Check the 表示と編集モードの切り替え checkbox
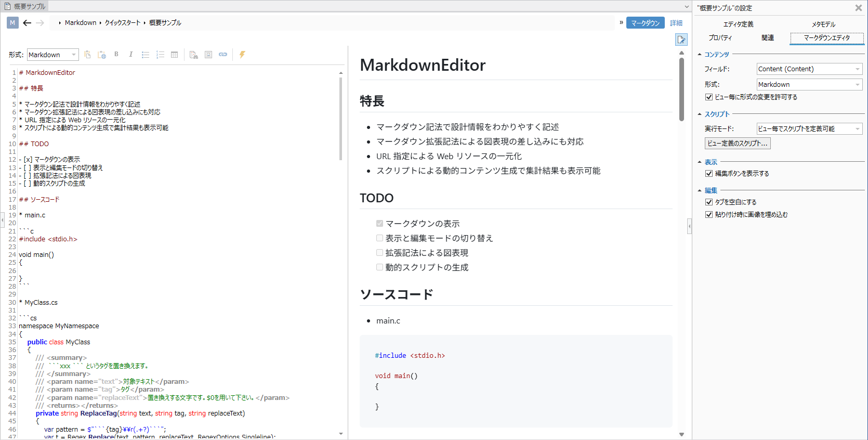Viewport: 868px width, 440px height. [x=379, y=238]
